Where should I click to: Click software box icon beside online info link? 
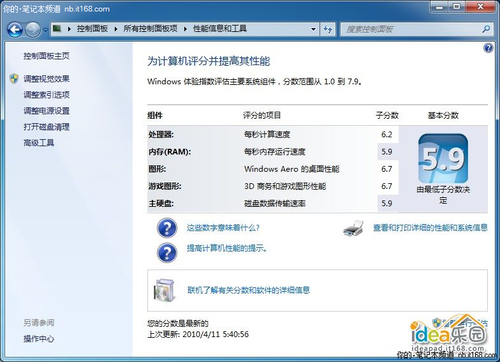tap(164, 290)
